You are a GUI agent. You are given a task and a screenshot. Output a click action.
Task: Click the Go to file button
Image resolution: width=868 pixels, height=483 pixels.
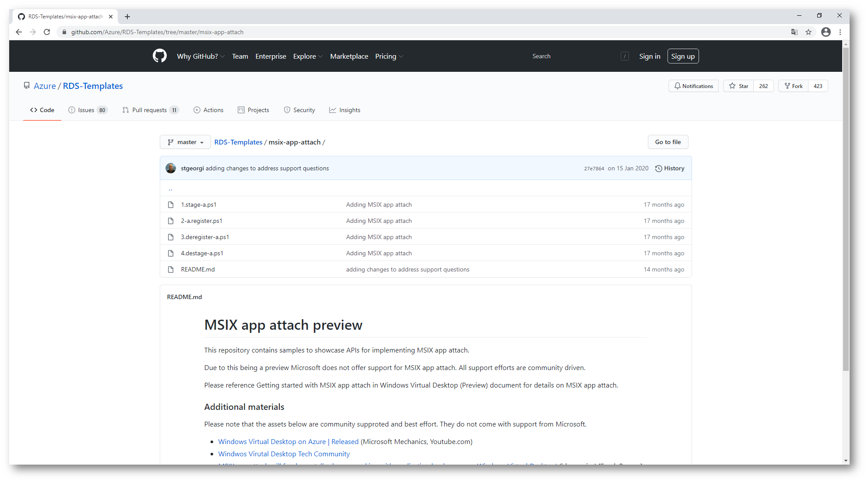click(668, 142)
